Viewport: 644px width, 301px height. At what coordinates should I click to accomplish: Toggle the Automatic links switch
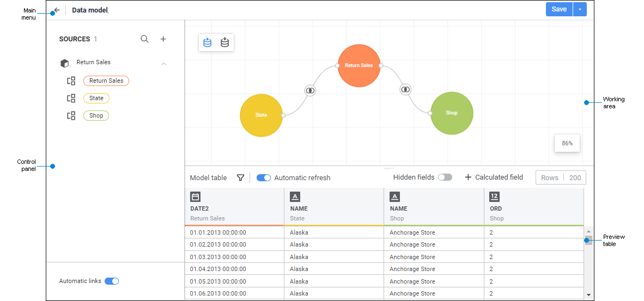112,281
